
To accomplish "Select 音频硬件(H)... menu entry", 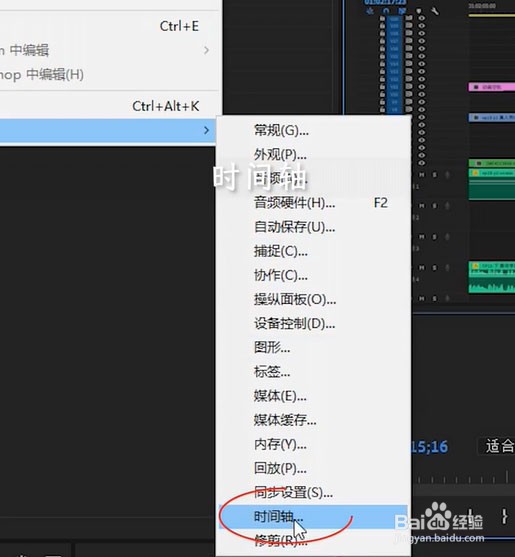I will [314, 203].
